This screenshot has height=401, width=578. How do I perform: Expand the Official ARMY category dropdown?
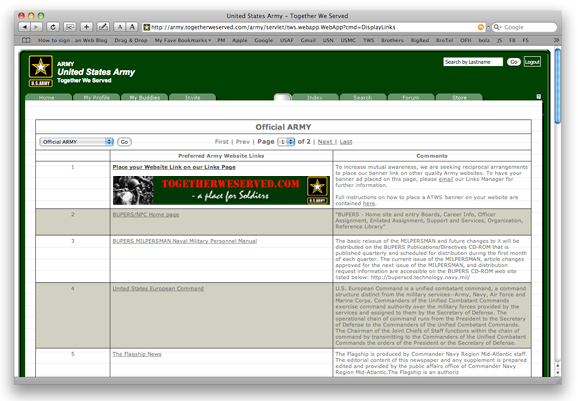click(76, 142)
